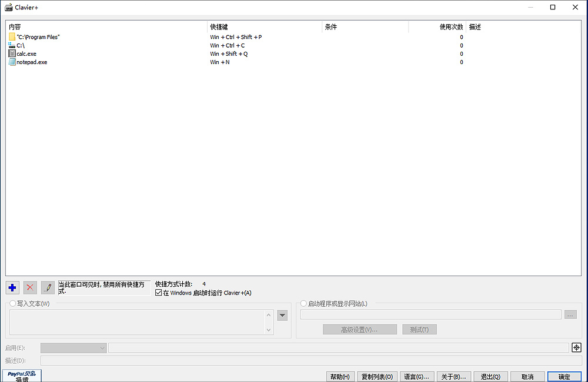Click the 高级设置(V)... button
The height and width of the screenshot is (382, 588).
tap(360, 330)
